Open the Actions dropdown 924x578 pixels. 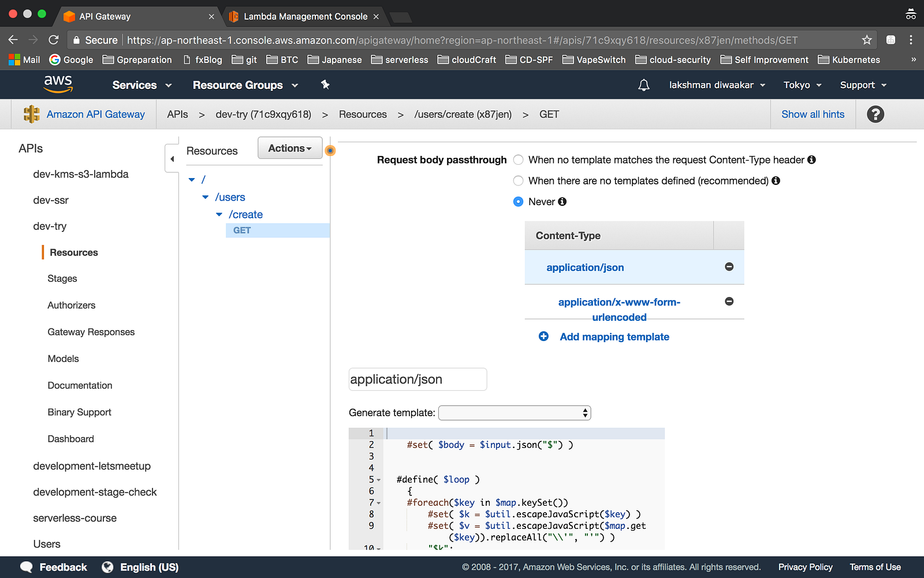click(x=289, y=149)
